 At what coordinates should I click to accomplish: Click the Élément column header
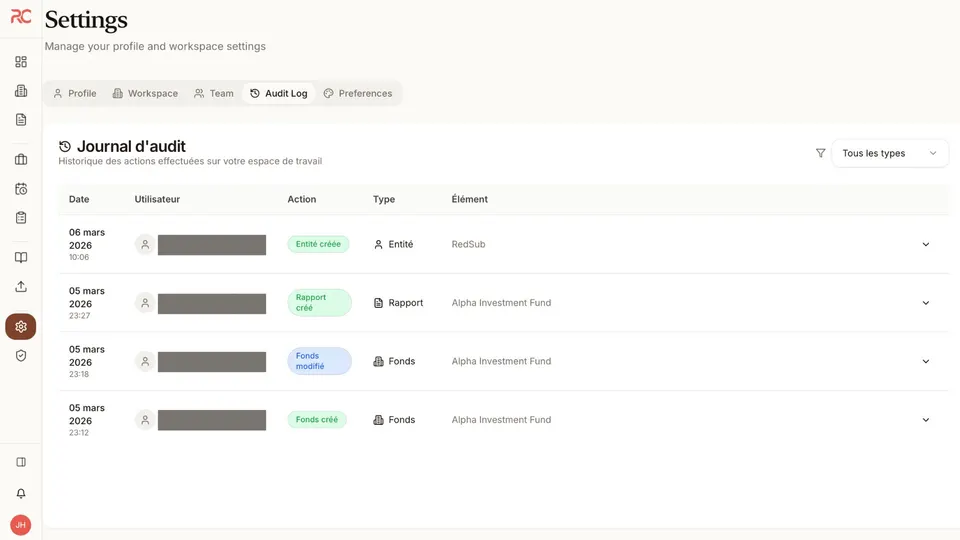(470, 199)
